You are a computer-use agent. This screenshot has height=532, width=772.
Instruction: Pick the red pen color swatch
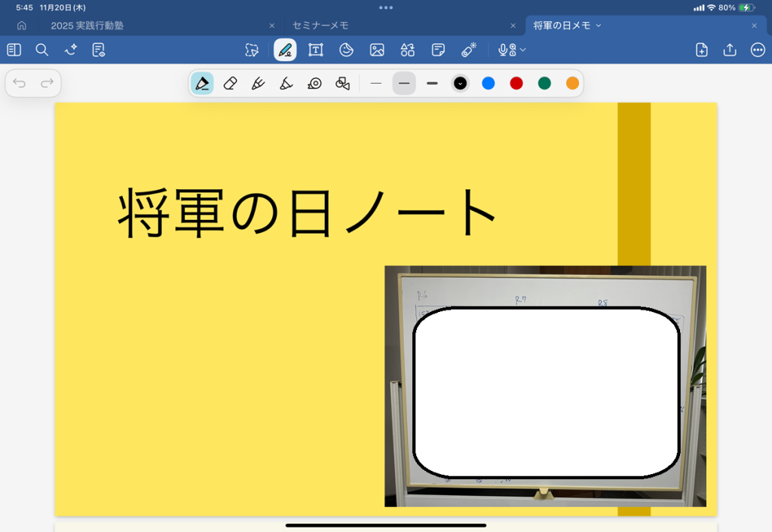coord(516,84)
